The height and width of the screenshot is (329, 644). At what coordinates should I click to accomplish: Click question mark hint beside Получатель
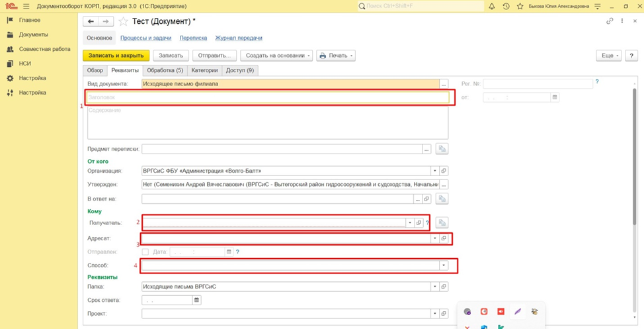tap(427, 223)
